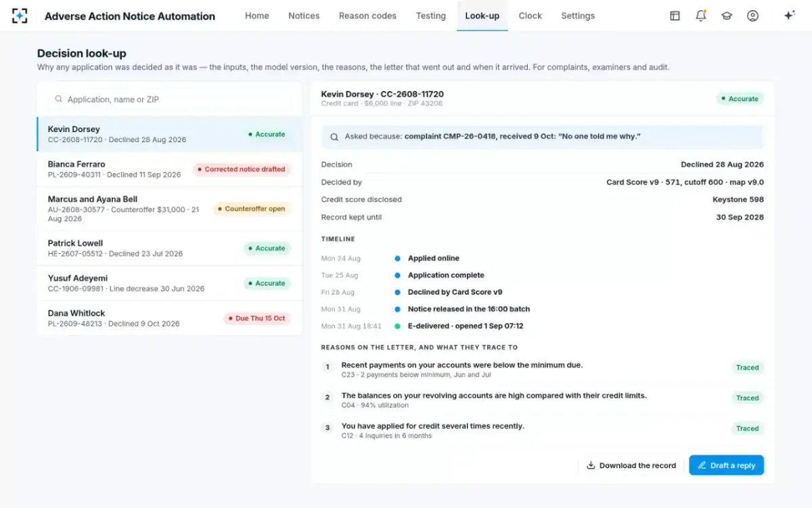Click the search magnifier in the lookup field
The height and width of the screenshot is (508, 812).
click(59, 99)
